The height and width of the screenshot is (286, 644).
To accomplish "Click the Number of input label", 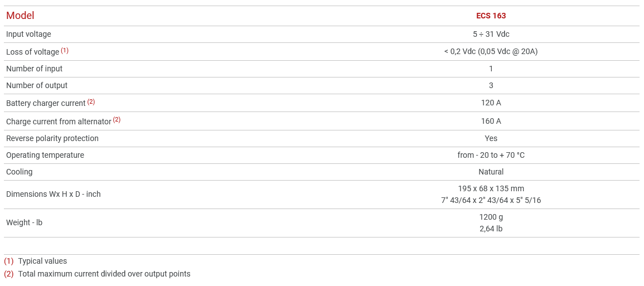I will click(34, 69).
